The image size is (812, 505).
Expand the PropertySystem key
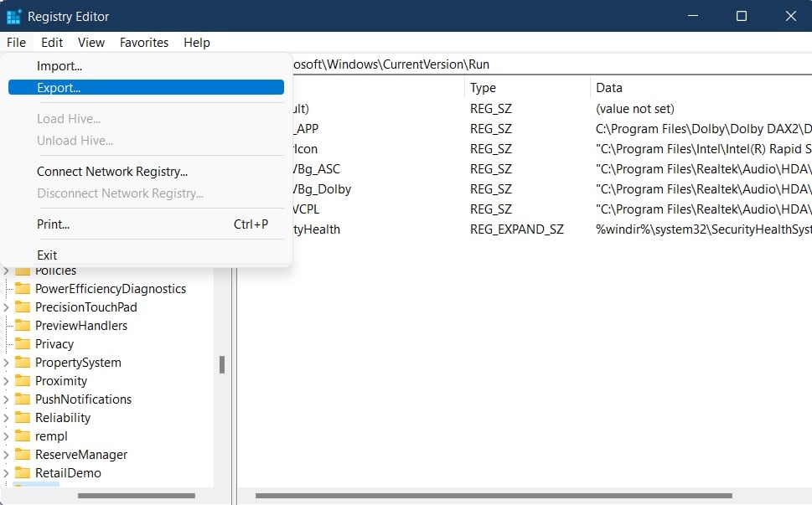6,363
